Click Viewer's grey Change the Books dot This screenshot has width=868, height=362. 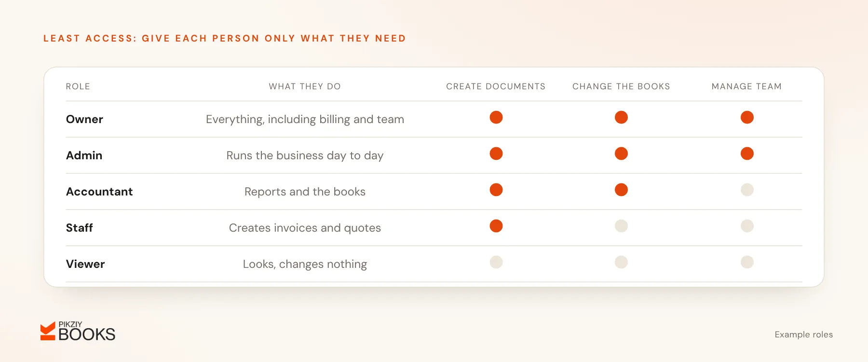tap(621, 262)
